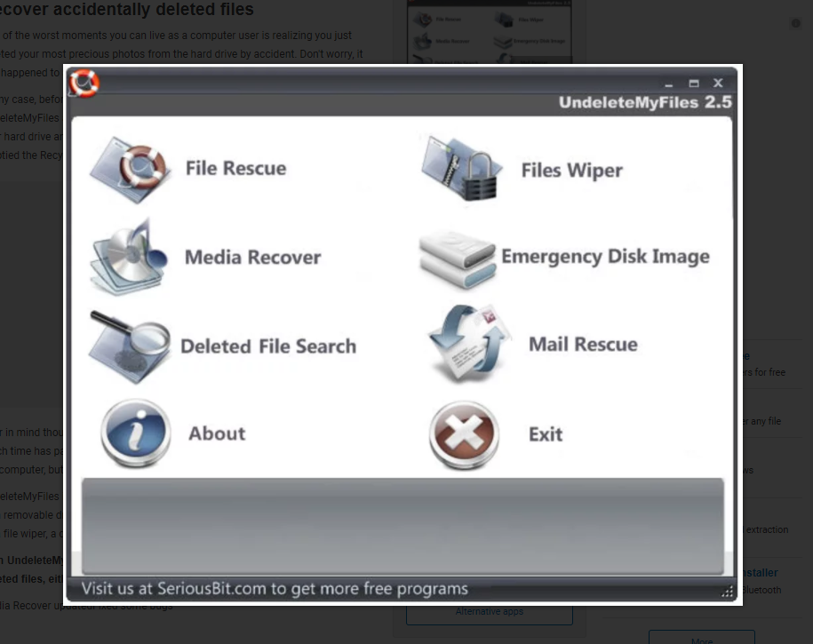Click the gray description panel

click(x=403, y=526)
